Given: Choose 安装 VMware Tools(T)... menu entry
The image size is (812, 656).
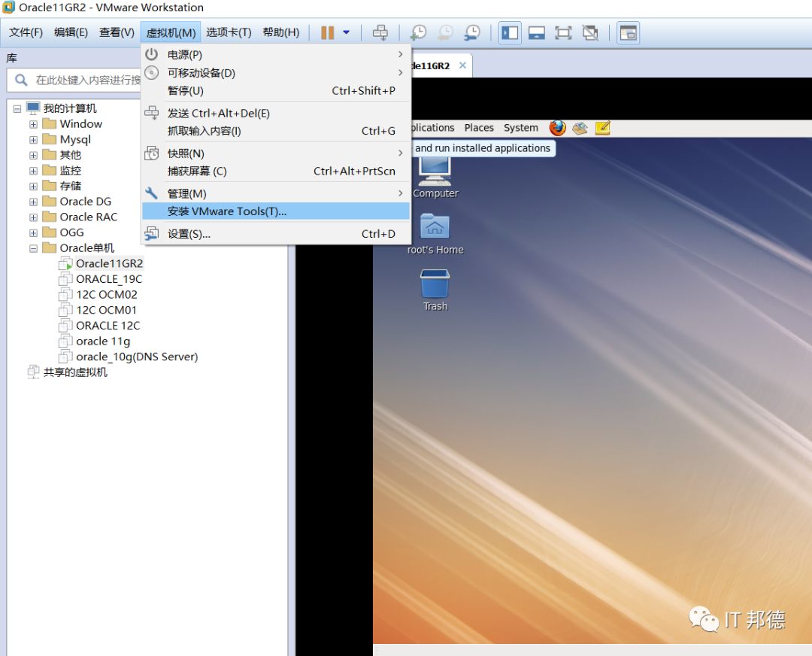Looking at the screenshot, I should click(276, 211).
